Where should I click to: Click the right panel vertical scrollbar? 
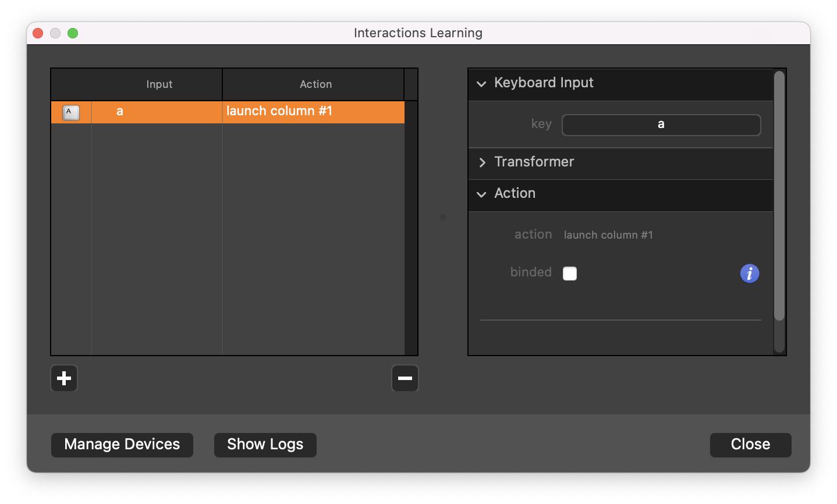pyautogui.click(x=779, y=195)
